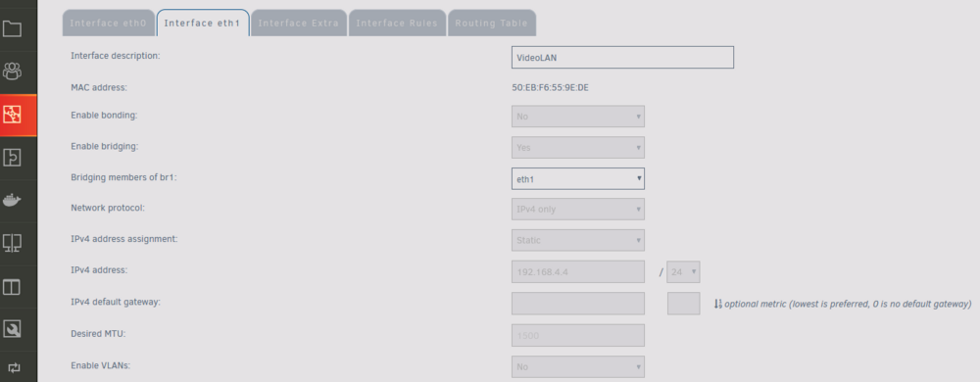The width and height of the screenshot is (980, 382).
Task: Open the Enable VLANs dropdown
Action: 578,366
